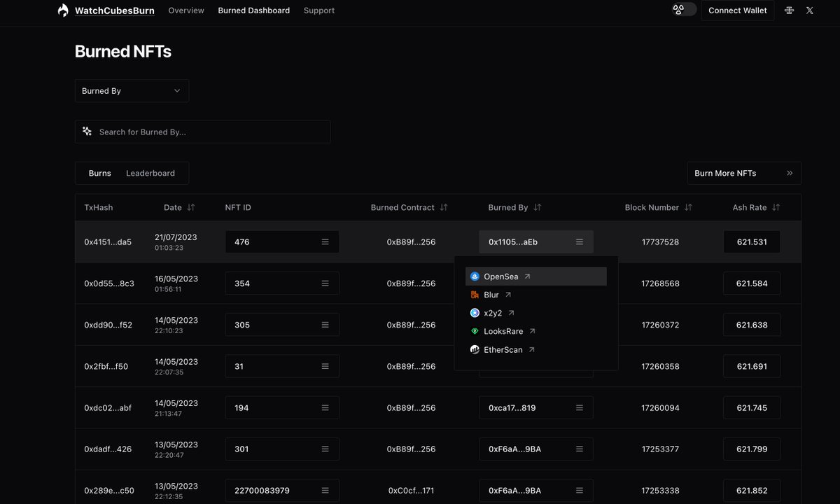Viewport: 840px width, 504px height.
Task: Switch to the Leaderboard tab
Action: pos(150,173)
